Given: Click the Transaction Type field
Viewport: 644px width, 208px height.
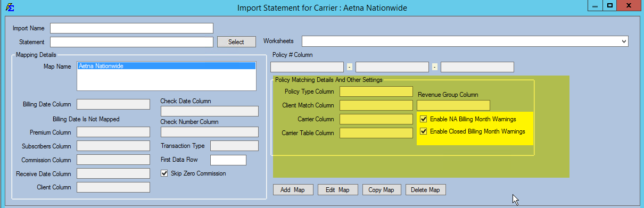Looking at the screenshot, I should [x=234, y=146].
